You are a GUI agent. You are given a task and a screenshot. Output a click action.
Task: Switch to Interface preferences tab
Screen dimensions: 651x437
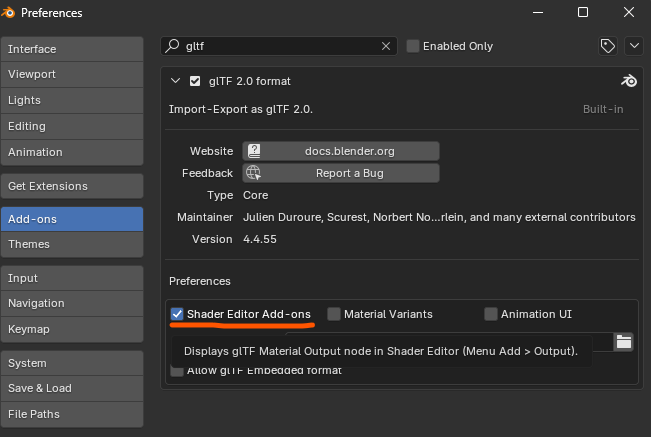(72, 49)
